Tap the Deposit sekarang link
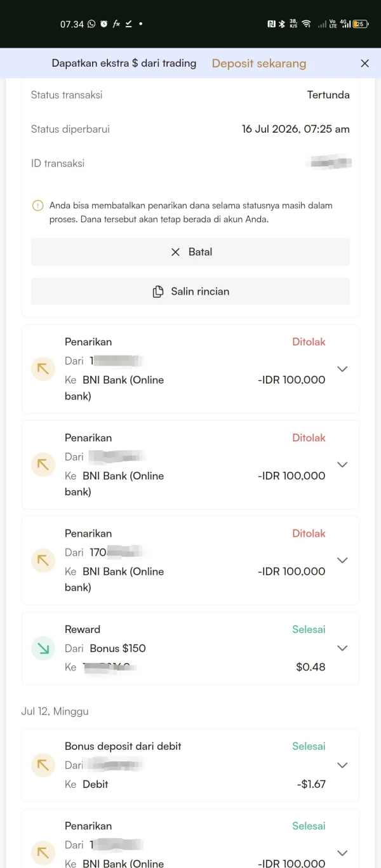Image resolution: width=381 pixels, height=868 pixels. pyautogui.click(x=259, y=63)
